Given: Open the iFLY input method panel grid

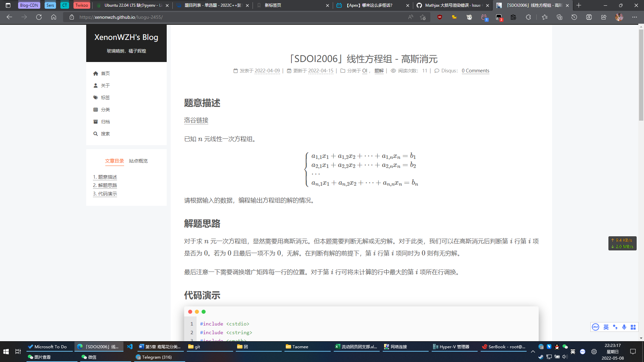Looking at the screenshot, I should coord(633,327).
